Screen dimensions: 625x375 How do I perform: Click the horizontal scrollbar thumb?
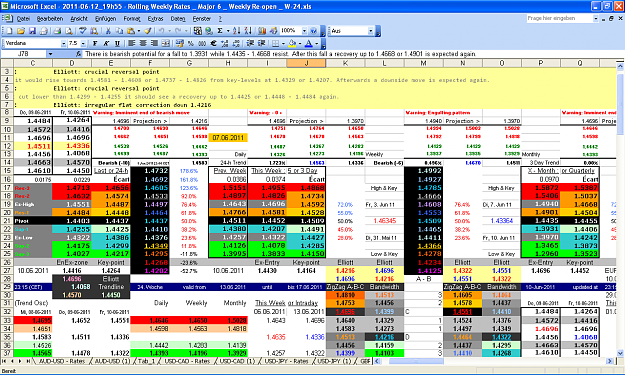click(x=416, y=361)
